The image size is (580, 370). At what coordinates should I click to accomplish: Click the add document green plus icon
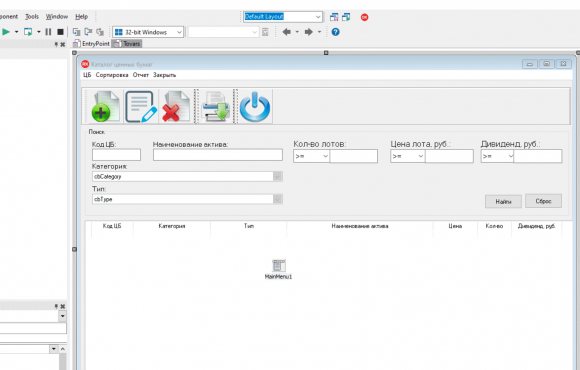tap(105, 107)
